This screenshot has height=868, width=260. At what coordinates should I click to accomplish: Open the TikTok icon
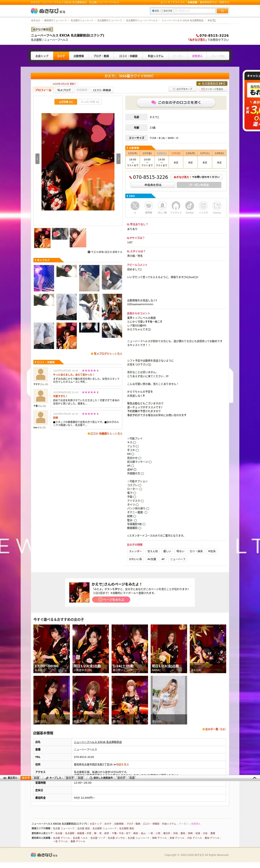click(190, 206)
